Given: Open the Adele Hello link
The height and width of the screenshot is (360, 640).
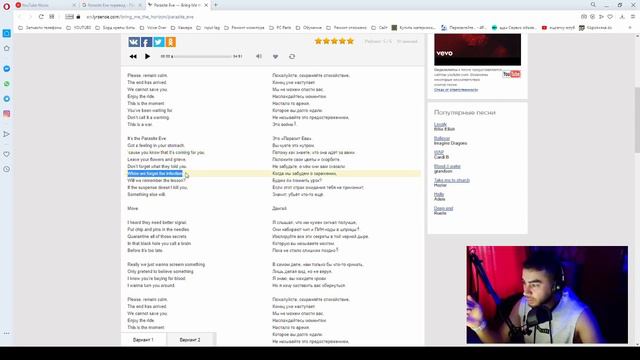Looking at the screenshot, I should (x=439, y=194).
